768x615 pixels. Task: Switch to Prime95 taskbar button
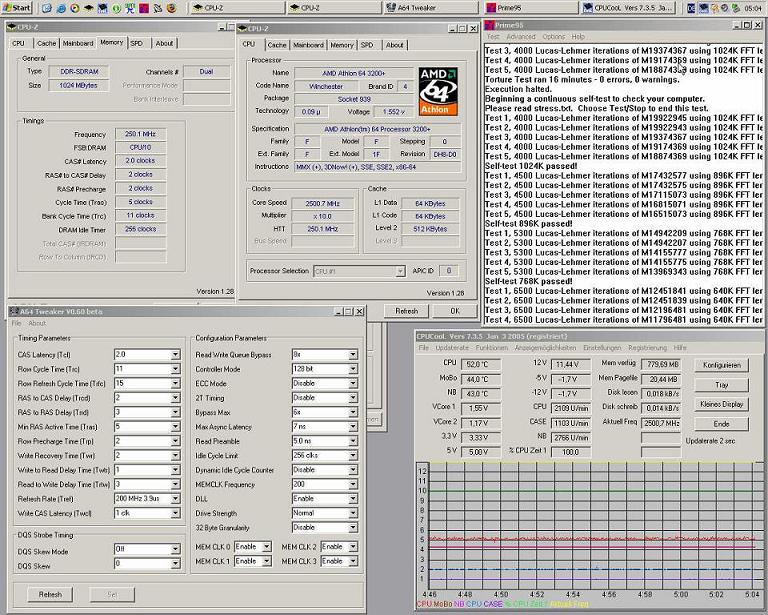[x=531, y=8]
